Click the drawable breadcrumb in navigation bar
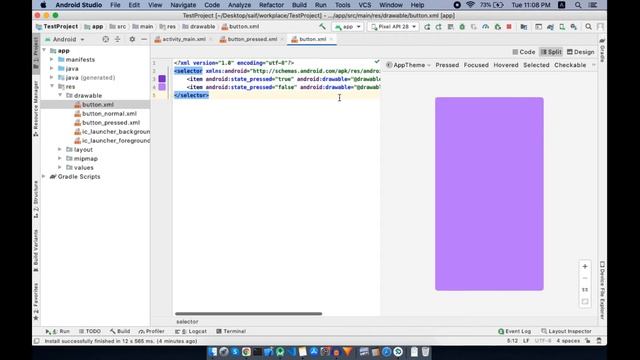 click(x=199, y=27)
